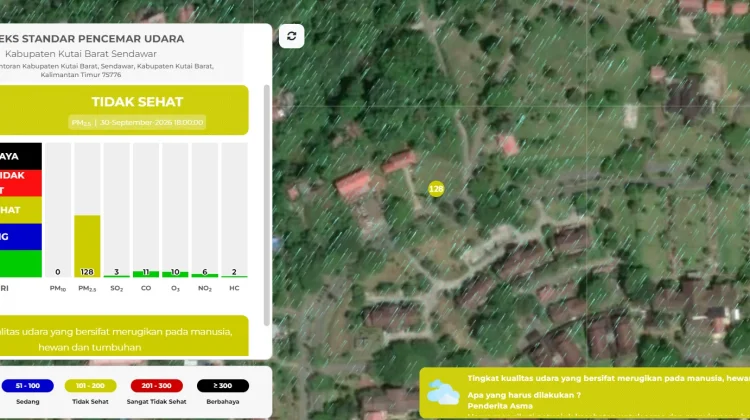Click the black ≥ 300 legend pill
The height and width of the screenshot is (420, 750).
click(223, 386)
